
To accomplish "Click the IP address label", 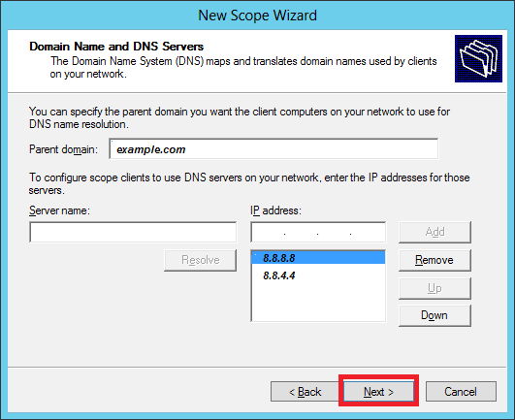I will [x=275, y=210].
